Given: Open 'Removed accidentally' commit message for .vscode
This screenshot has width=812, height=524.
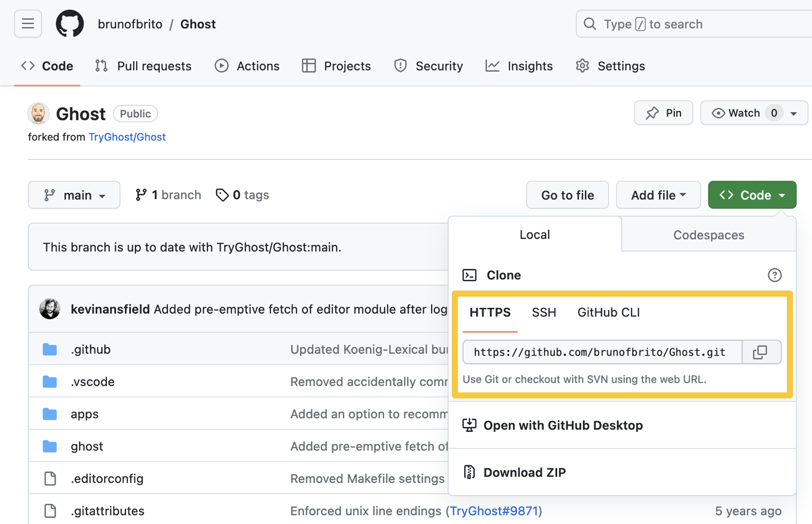Looking at the screenshot, I should (x=369, y=382).
